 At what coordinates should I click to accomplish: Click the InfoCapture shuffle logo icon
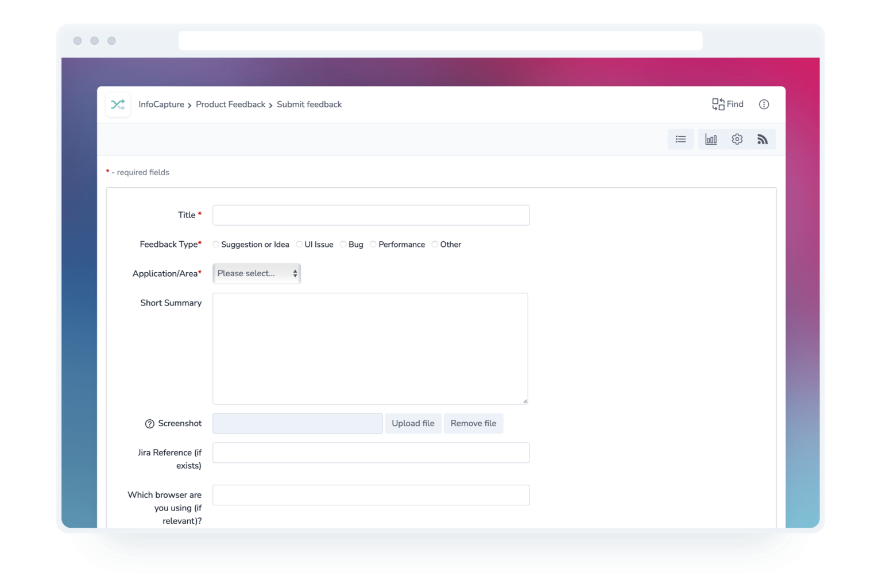pyautogui.click(x=117, y=105)
